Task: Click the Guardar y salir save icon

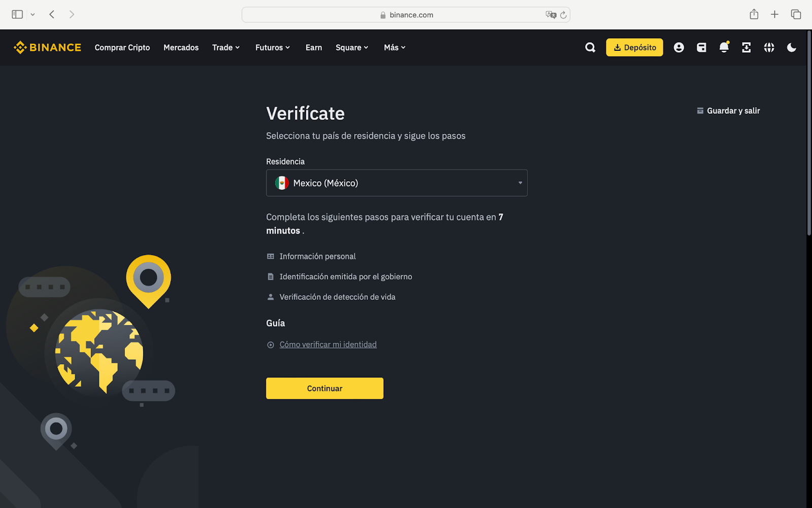Action: (728, 110)
